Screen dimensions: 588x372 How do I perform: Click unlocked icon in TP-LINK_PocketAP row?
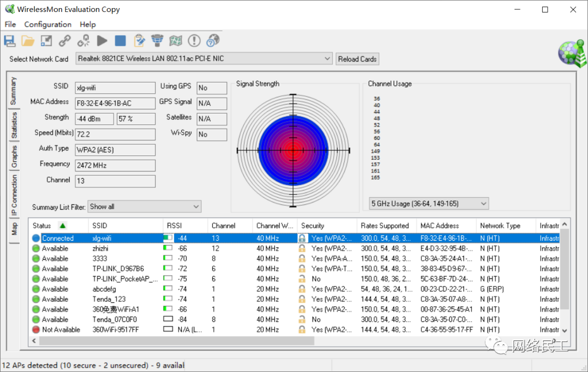302,279
